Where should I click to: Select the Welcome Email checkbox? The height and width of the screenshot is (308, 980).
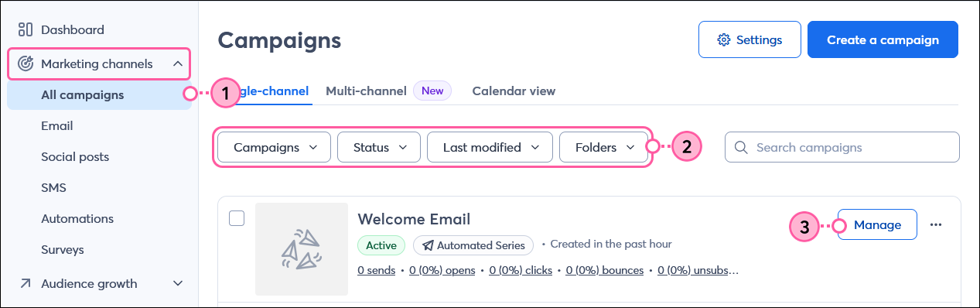coord(237,218)
